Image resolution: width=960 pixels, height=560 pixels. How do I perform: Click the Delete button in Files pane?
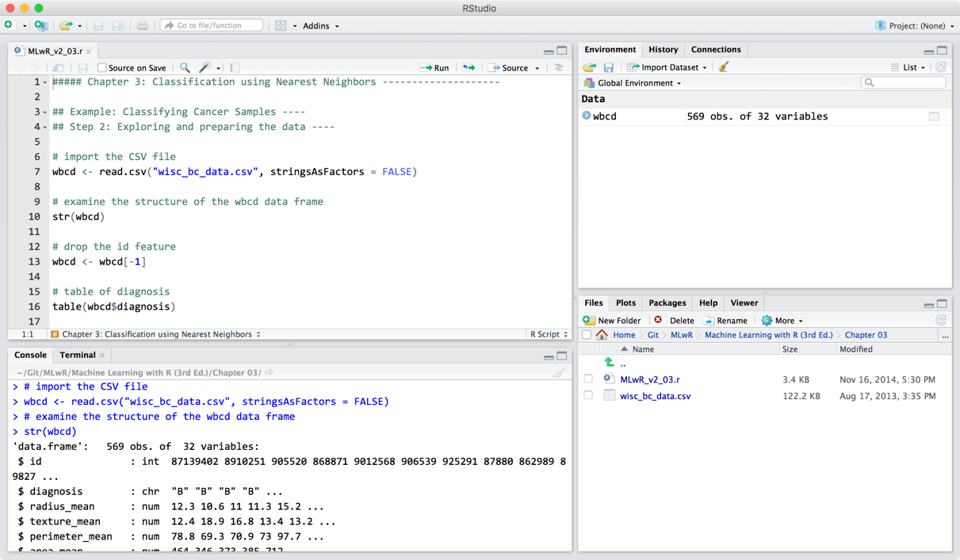click(674, 321)
